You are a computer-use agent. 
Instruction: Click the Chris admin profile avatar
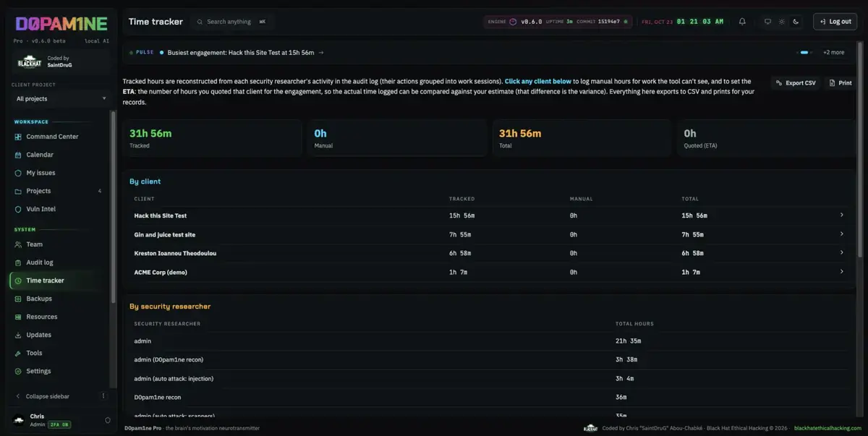click(19, 420)
